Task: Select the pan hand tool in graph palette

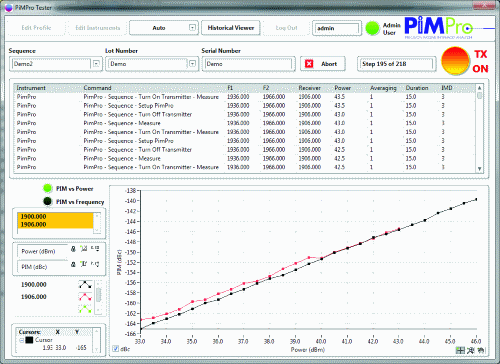Action: [480, 350]
